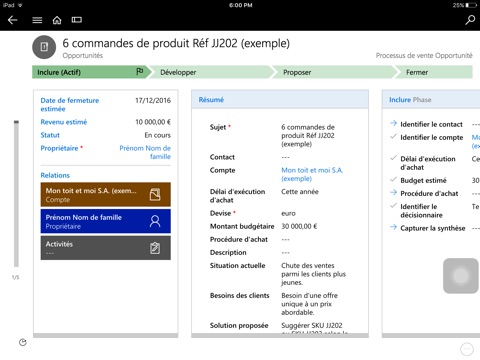Toggle the checkmark for Budget estimé

393,180
